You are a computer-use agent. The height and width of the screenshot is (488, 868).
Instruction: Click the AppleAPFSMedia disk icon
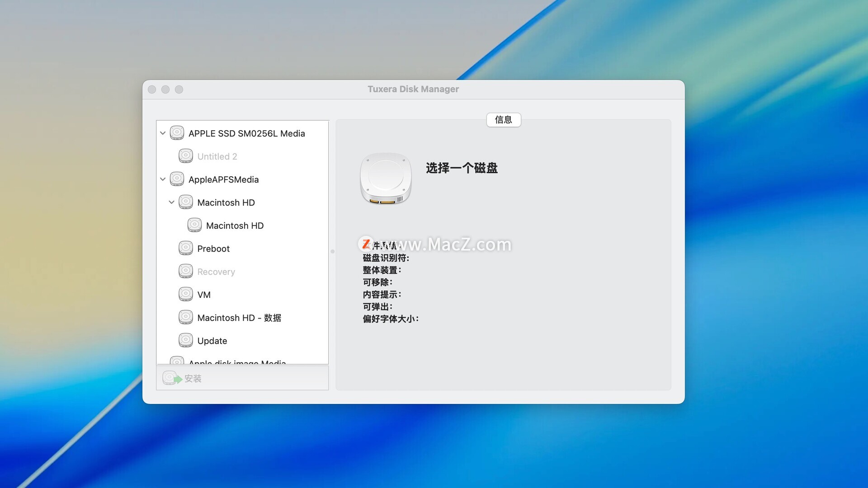(177, 179)
